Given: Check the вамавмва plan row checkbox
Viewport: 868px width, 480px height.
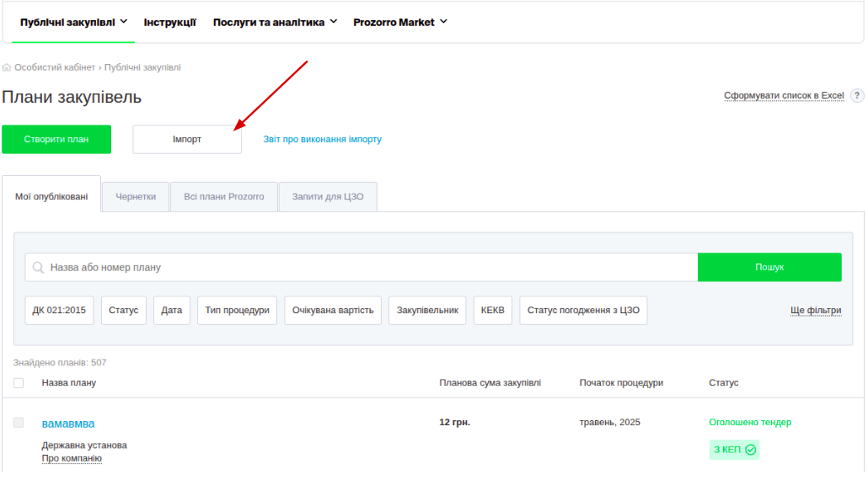Looking at the screenshot, I should coord(19,423).
